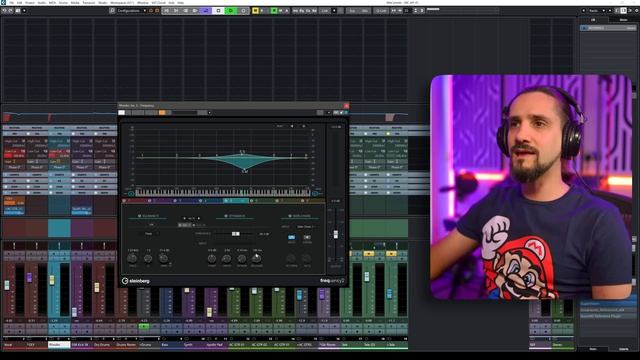
Task: Close the Frequency plugin window
Action: pos(346,105)
